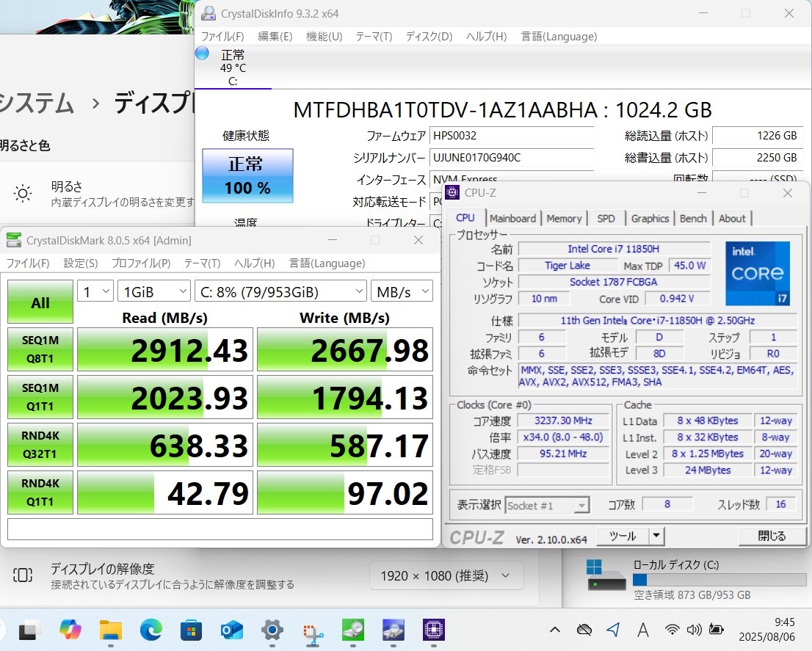Open the display resolution dropdown 1920 × 1080
The image size is (812, 651).
[446, 575]
